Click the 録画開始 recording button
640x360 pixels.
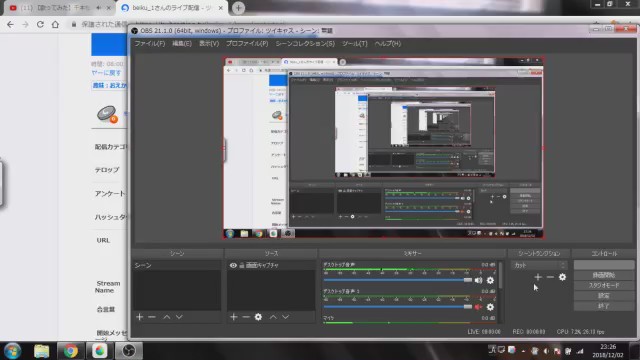click(x=604, y=275)
